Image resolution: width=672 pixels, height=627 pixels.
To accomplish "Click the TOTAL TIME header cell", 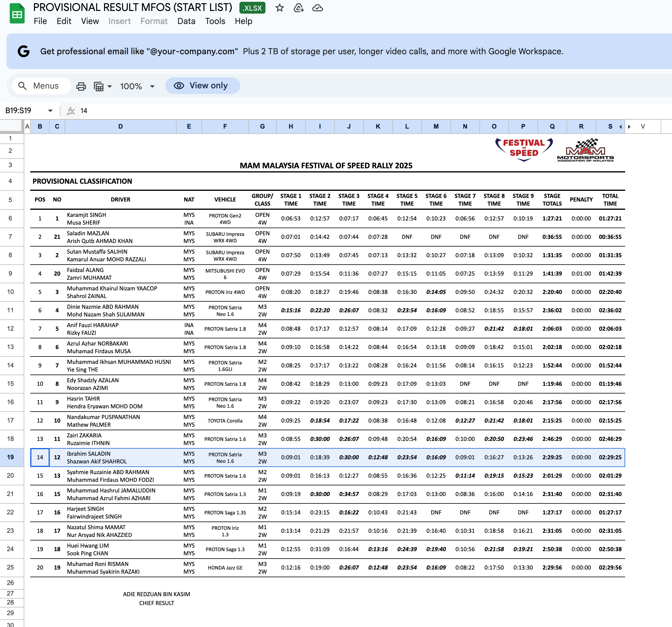I will coord(610,199).
